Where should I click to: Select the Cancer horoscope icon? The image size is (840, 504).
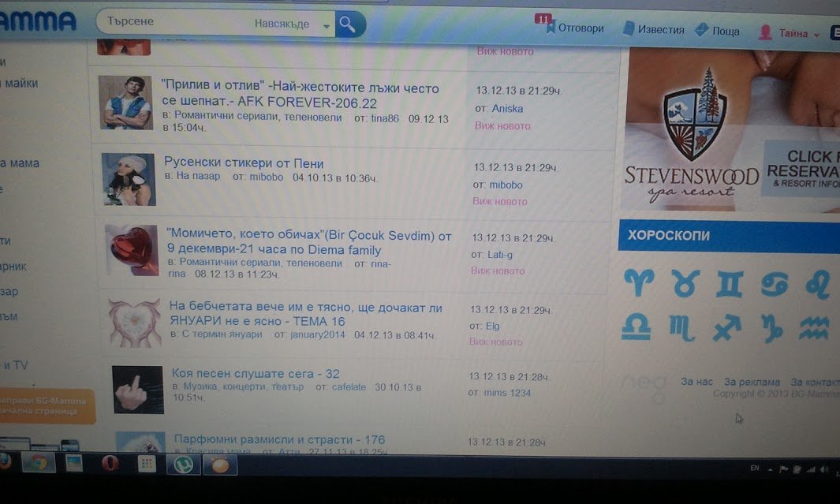coord(775,285)
